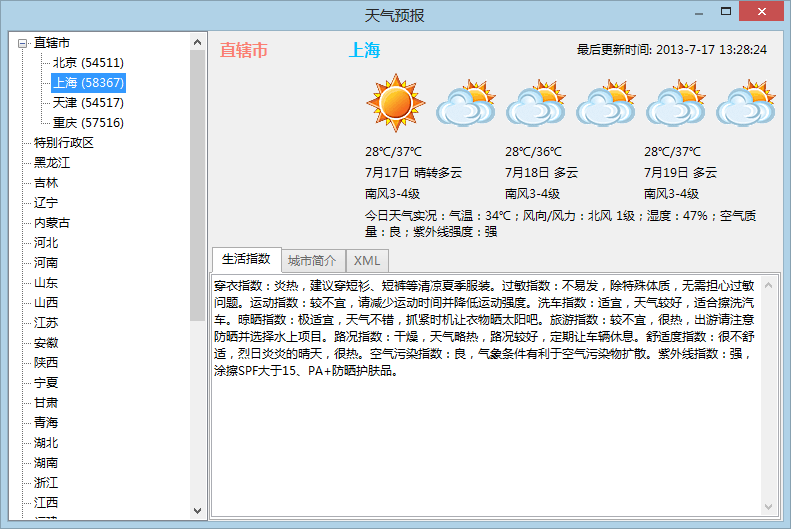The width and height of the screenshot is (791, 529).
Task: Collapse the 直辖市 tree node
Action: pos(22,43)
